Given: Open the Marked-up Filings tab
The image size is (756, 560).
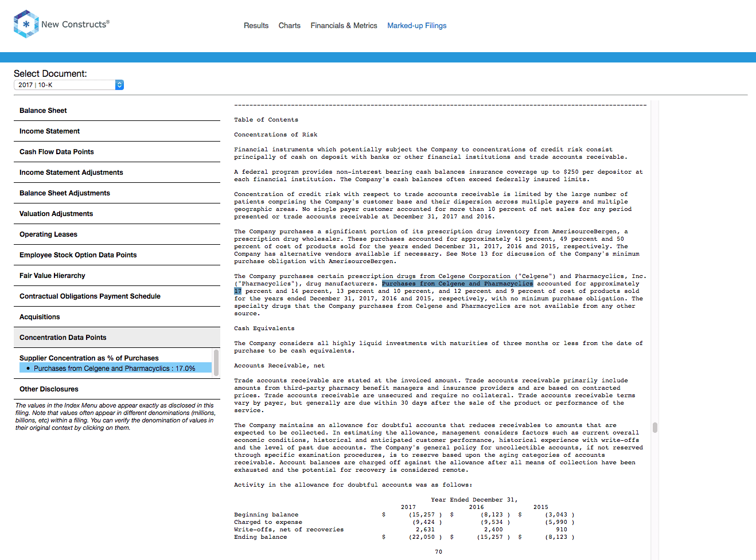Looking at the screenshot, I should click(x=416, y=25).
